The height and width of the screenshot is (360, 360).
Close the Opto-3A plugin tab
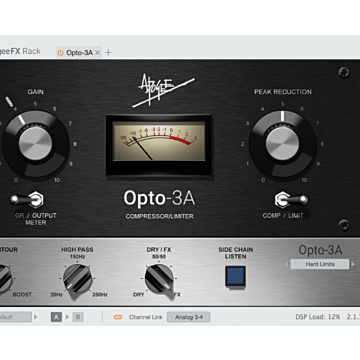[x=97, y=53]
